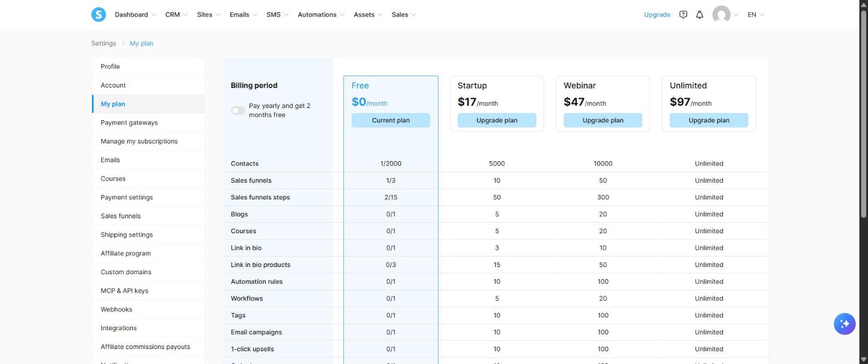This screenshot has width=868, height=364.
Task: Click the $97/month Unlimited price
Action: point(690,102)
